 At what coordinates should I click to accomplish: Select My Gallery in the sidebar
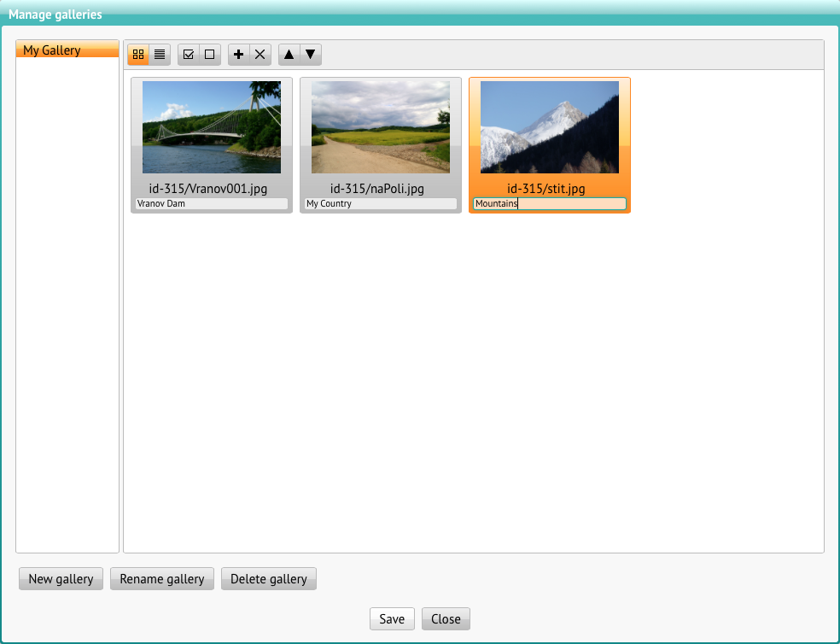67,50
